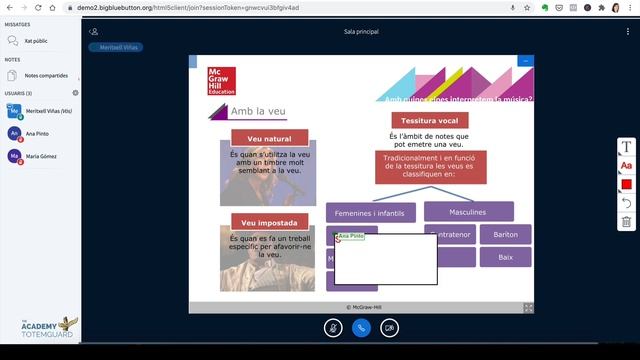Screen dimensions: 640x360
Task: Click the Masculines box
Action: pyautogui.click(x=469, y=212)
